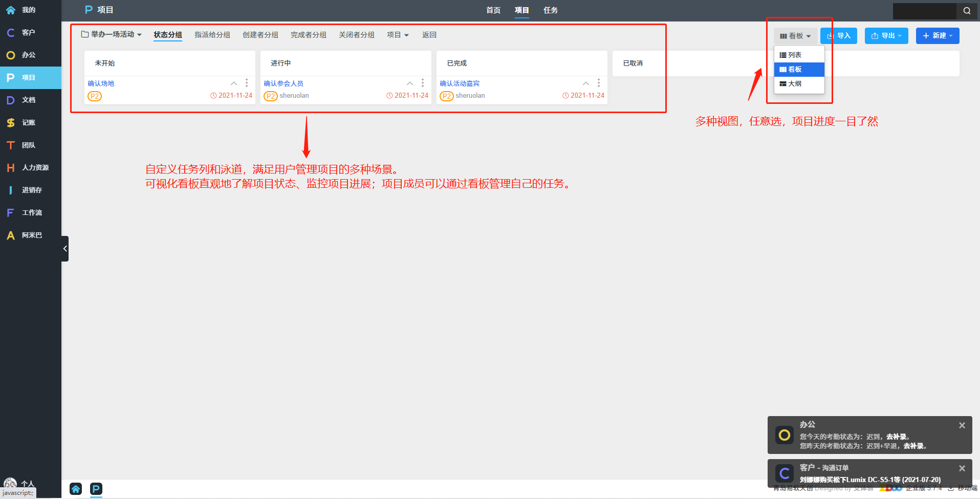Open the 确认活动嘉宾 task link

(x=460, y=83)
